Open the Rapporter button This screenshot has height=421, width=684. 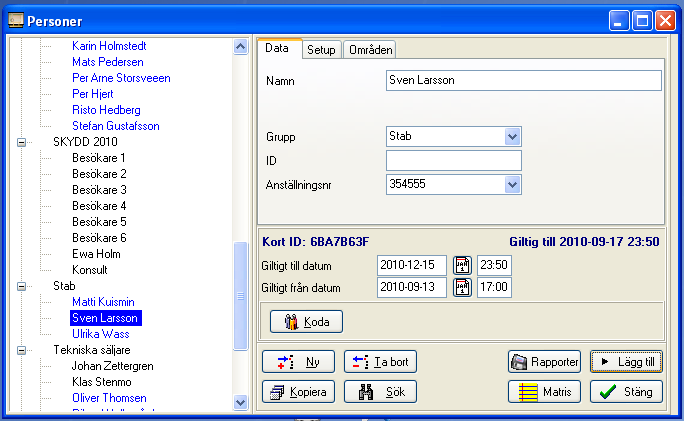(x=544, y=362)
